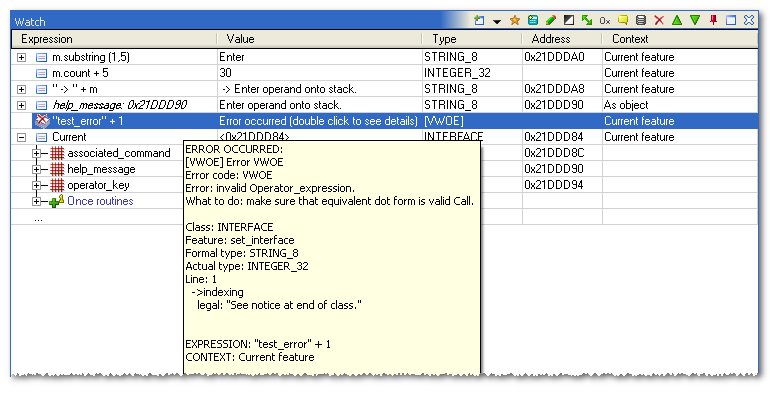Pin the Watch panel with the red pushpin
This screenshot has width=770, height=393.
click(x=713, y=21)
